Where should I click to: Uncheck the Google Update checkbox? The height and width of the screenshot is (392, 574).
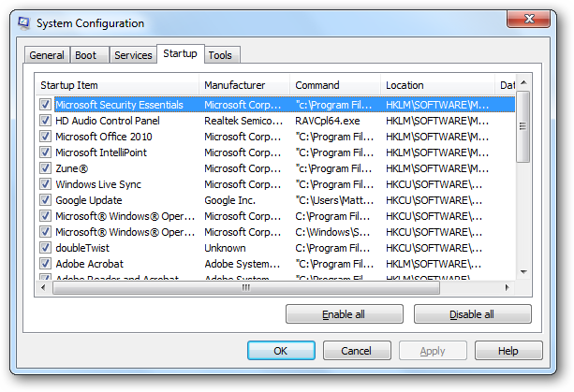coord(45,200)
